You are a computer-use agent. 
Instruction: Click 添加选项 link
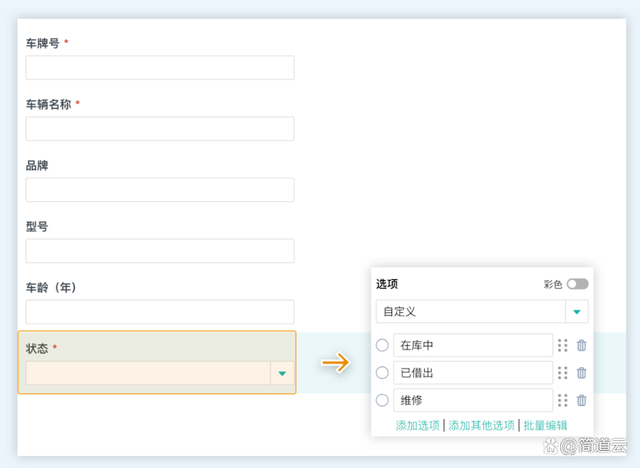417,425
